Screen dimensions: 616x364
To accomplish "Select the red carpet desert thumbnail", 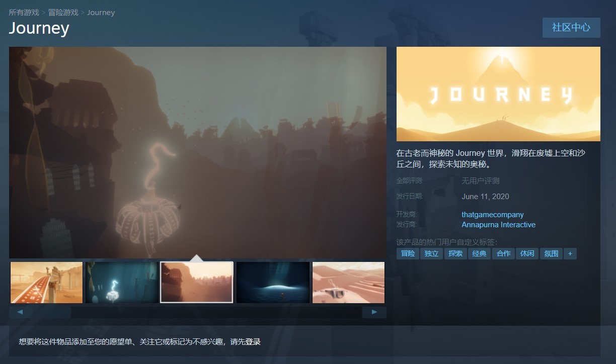I will 46,283.
